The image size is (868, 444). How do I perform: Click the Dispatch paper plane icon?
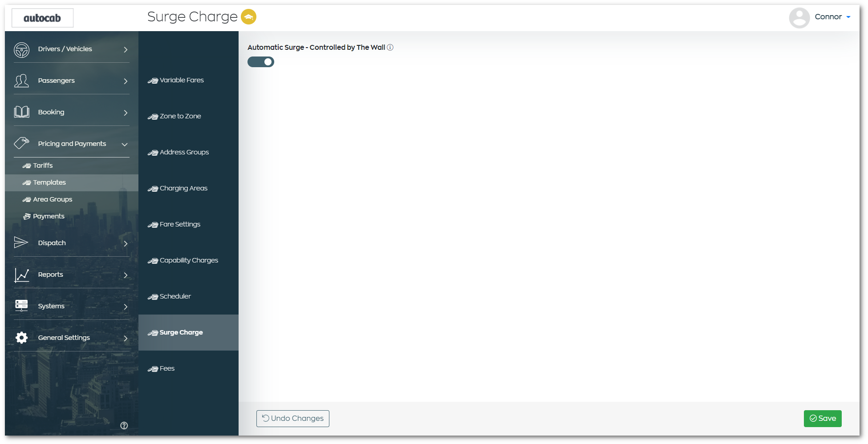point(21,242)
